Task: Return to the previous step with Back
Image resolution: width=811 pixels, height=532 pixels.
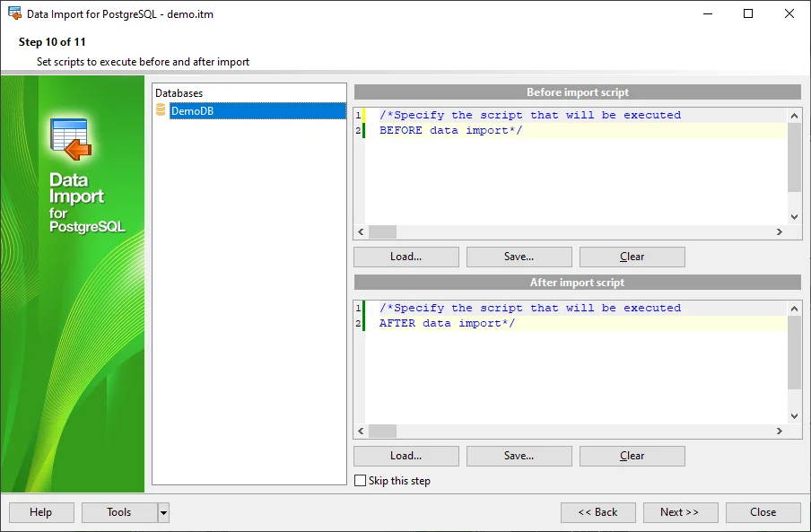Action: [x=597, y=512]
